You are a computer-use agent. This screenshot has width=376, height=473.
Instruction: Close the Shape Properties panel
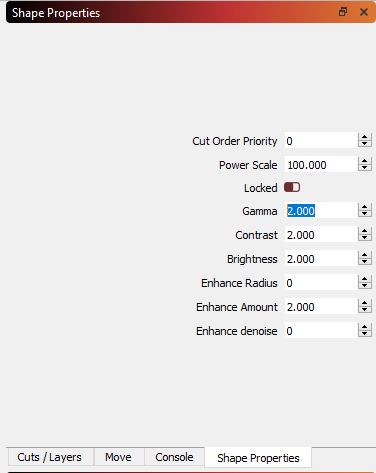[x=364, y=12]
